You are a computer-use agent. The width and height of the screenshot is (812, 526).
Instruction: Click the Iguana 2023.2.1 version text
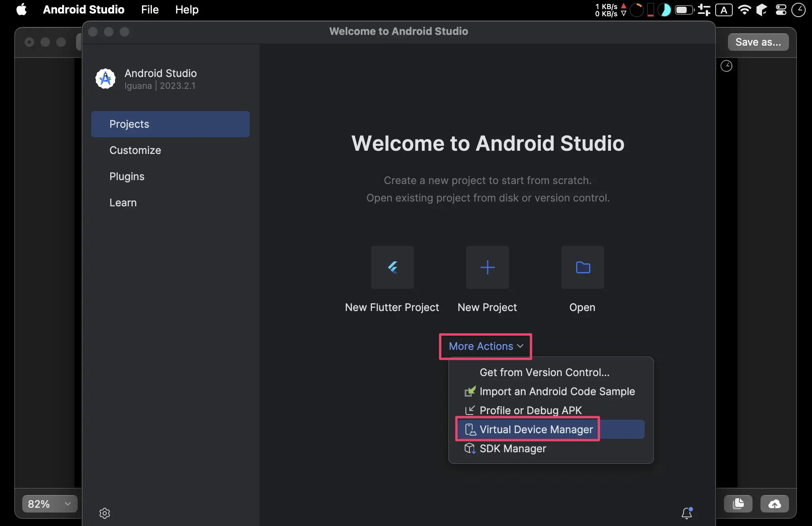pos(160,86)
